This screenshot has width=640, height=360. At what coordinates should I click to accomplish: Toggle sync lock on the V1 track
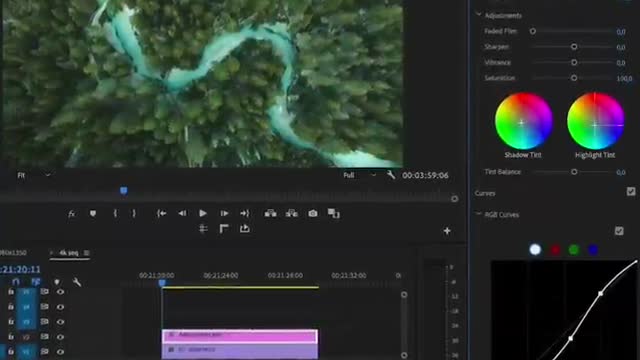44,351
